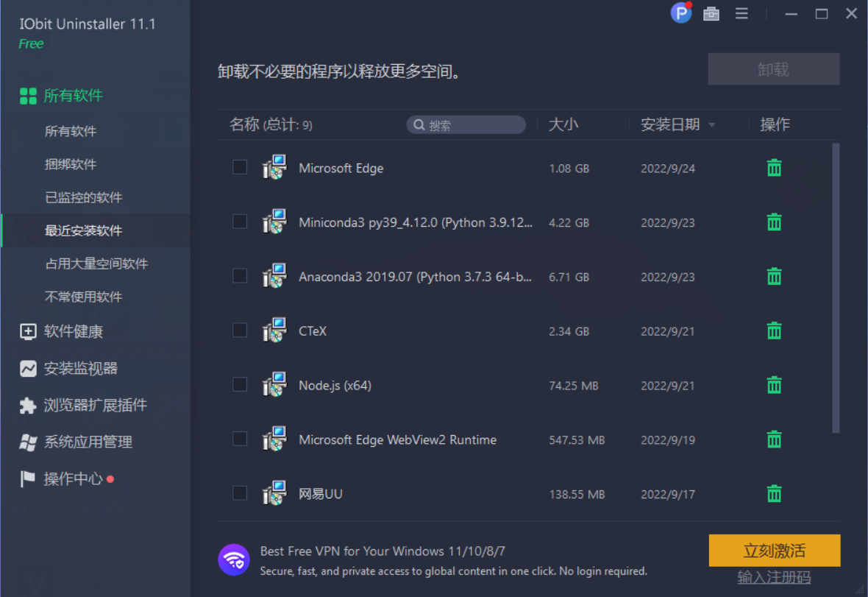Click the green grid 所有软件 icon
Viewport: 868px width, 597px height.
click(x=28, y=96)
